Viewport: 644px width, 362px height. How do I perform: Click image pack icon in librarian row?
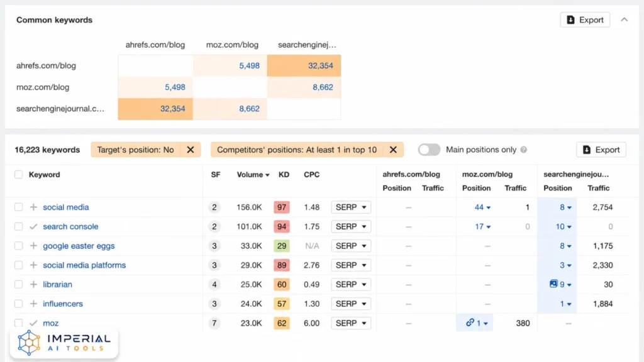553,283
